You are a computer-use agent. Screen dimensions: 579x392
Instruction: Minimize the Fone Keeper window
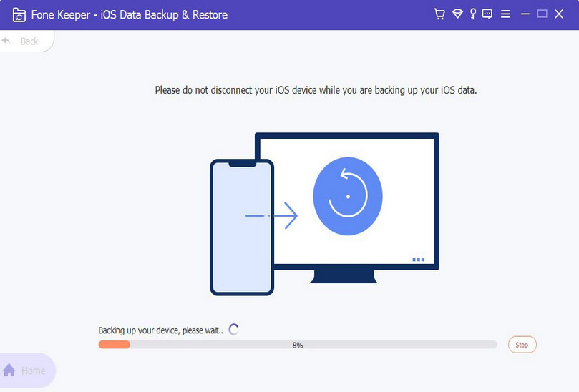[525, 14]
